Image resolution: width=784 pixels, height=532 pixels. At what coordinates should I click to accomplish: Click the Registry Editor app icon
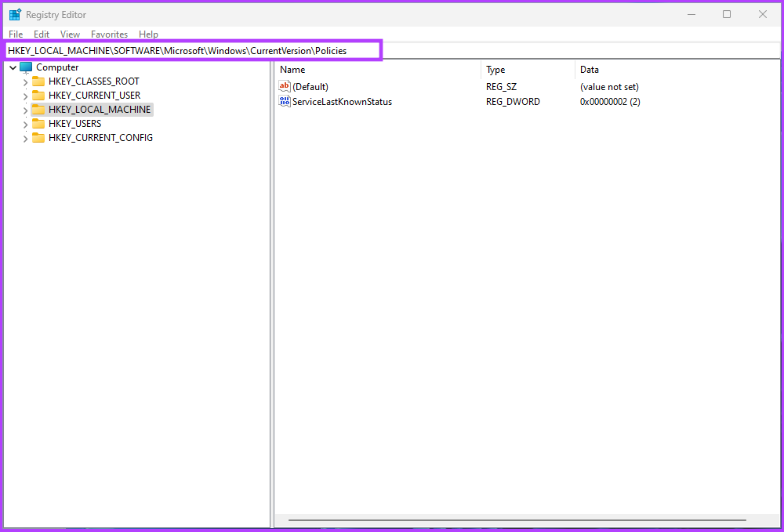pos(15,14)
